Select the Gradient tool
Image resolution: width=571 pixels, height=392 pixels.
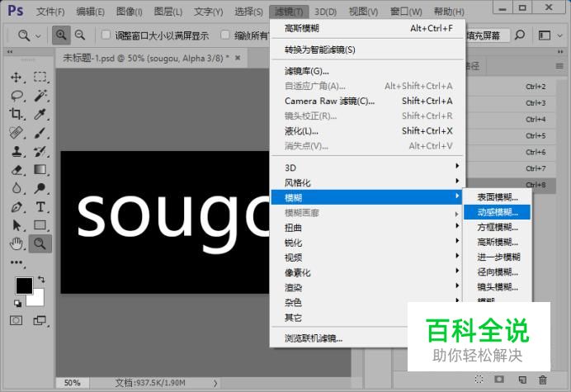(40, 170)
